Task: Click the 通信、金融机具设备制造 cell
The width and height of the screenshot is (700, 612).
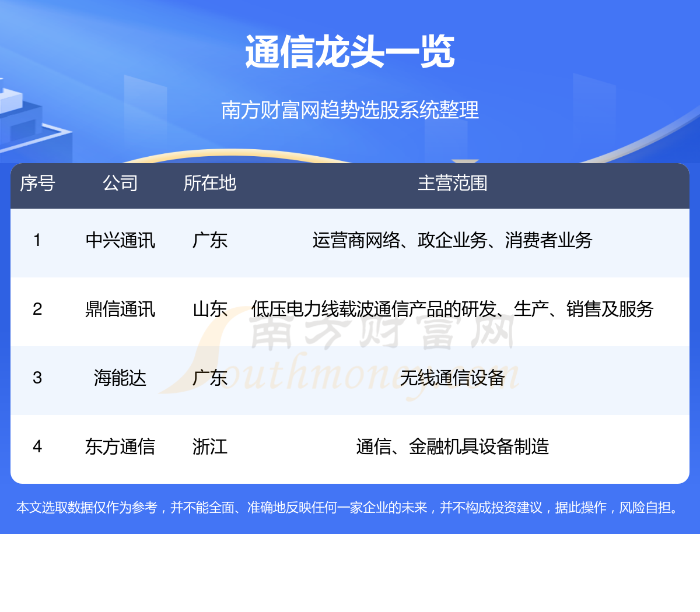Action: click(x=452, y=446)
